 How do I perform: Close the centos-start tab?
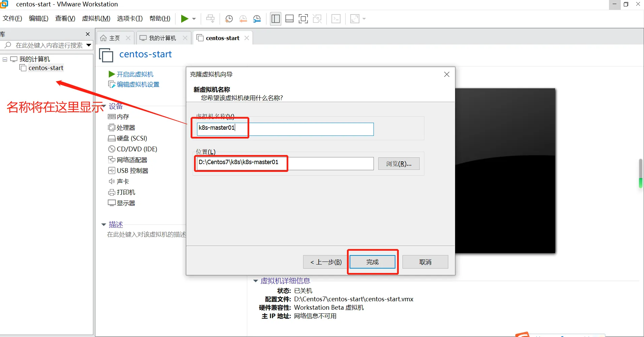click(247, 38)
